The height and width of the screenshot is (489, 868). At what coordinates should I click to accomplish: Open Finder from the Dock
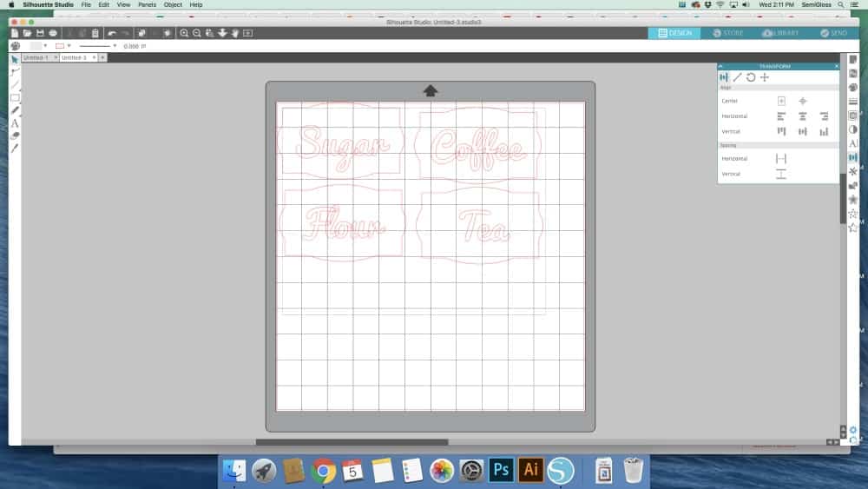[234, 472]
